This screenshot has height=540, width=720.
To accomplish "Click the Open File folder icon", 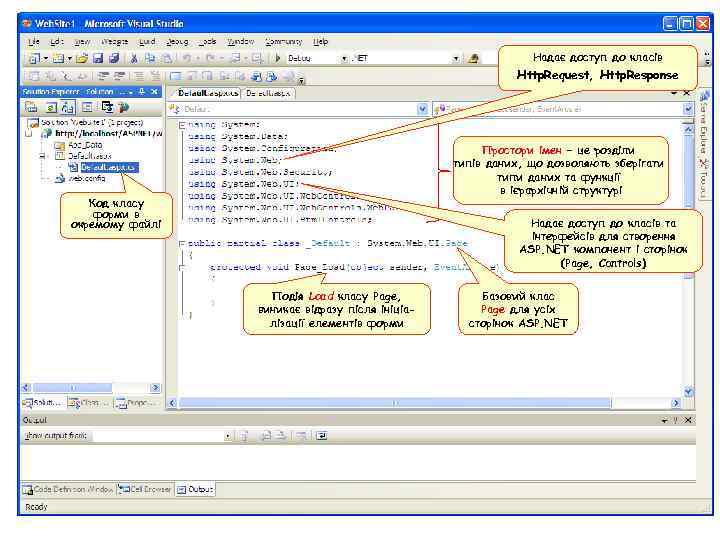I will 82,58.
